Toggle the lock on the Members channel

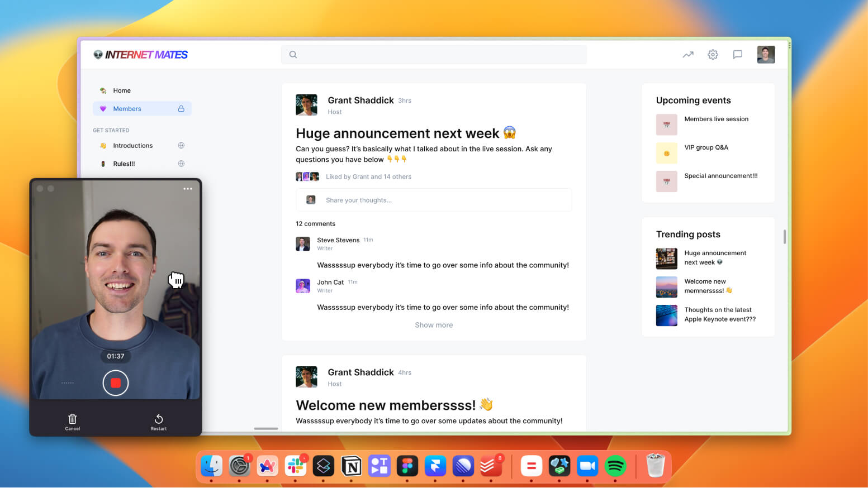(x=181, y=108)
